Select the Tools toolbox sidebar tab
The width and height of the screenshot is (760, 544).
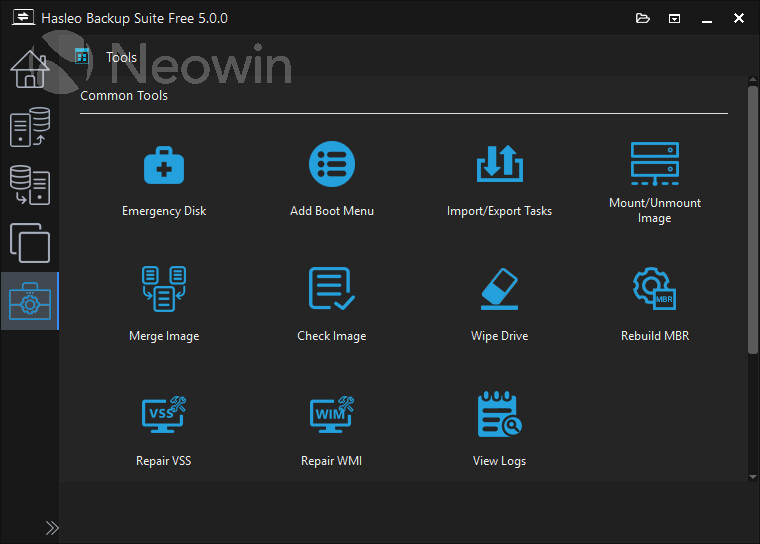pyautogui.click(x=29, y=301)
